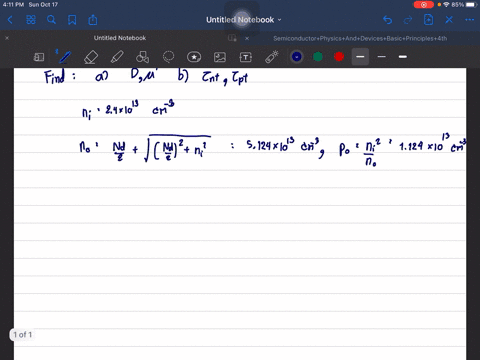Select the Highlighter tool
Screen dimensions: 480x360
pos(117,57)
